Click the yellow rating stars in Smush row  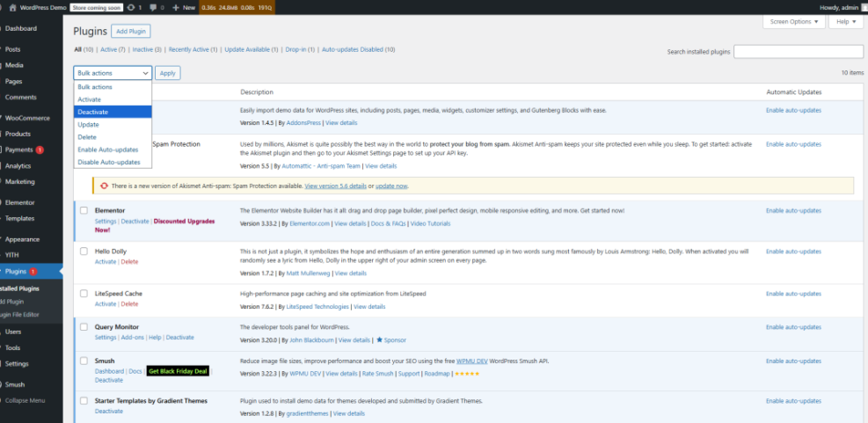click(x=466, y=374)
